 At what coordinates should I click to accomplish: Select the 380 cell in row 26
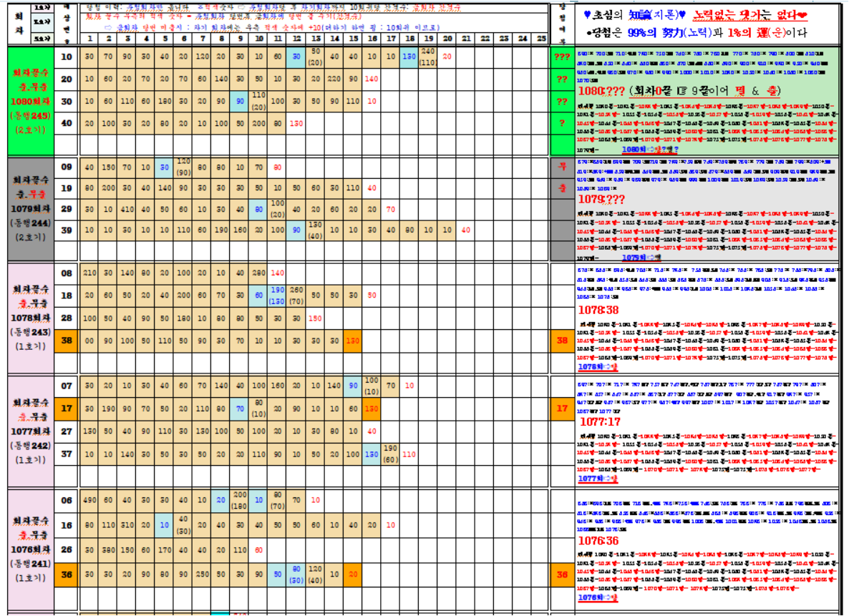[108, 549]
